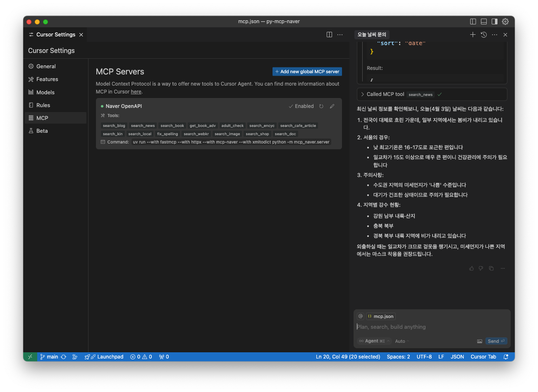Show chat history clock icon

coord(484,35)
